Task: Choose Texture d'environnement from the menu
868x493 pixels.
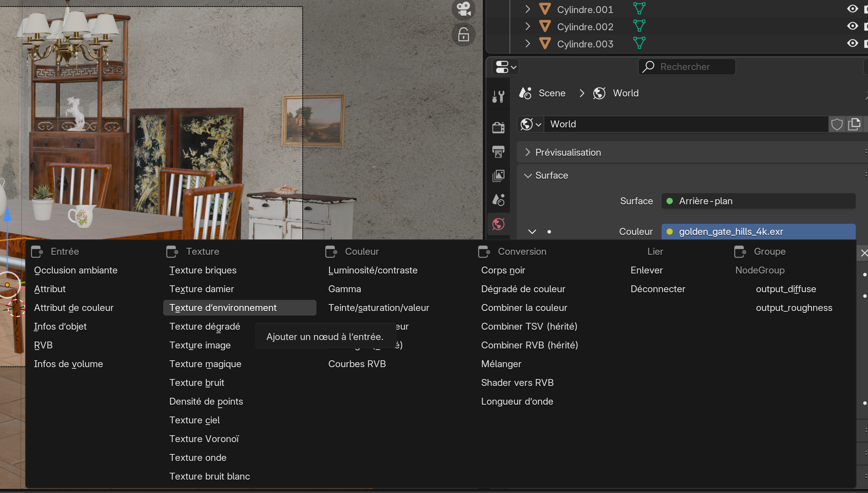Action: click(223, 308)
